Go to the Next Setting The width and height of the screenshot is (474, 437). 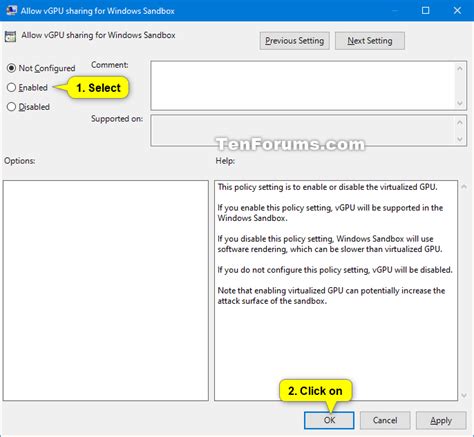pos(370,41)
